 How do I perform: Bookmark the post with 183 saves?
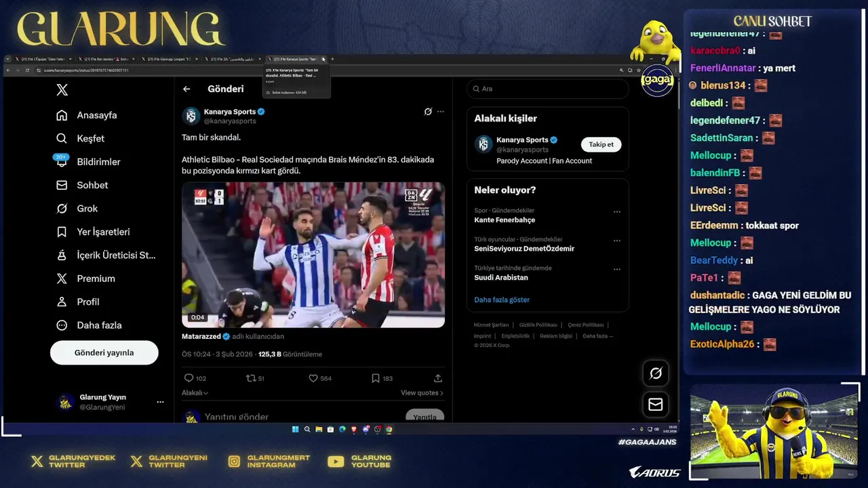pyautogui.click(x=376, y=378)
